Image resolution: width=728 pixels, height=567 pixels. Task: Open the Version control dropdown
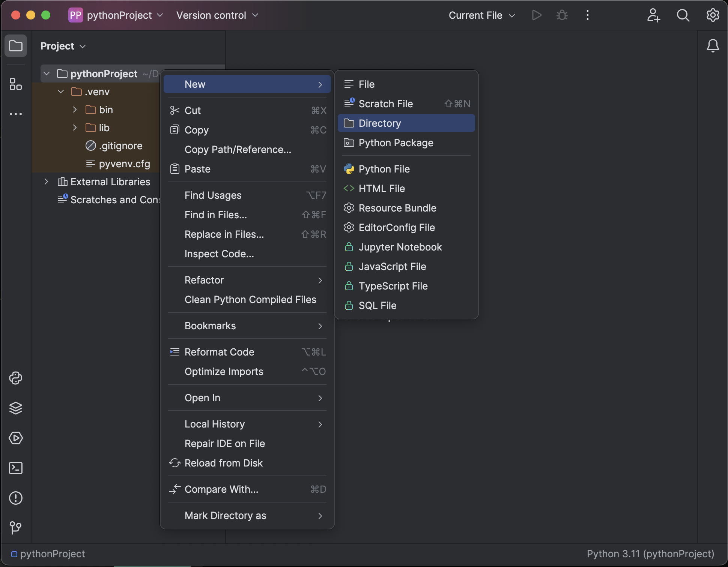tap(217, 15)
